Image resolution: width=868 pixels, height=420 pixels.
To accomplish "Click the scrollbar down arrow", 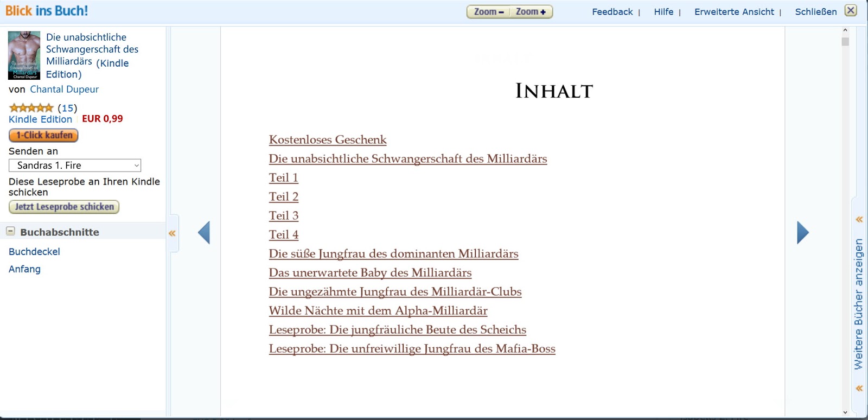I will [x=845, y=412].
